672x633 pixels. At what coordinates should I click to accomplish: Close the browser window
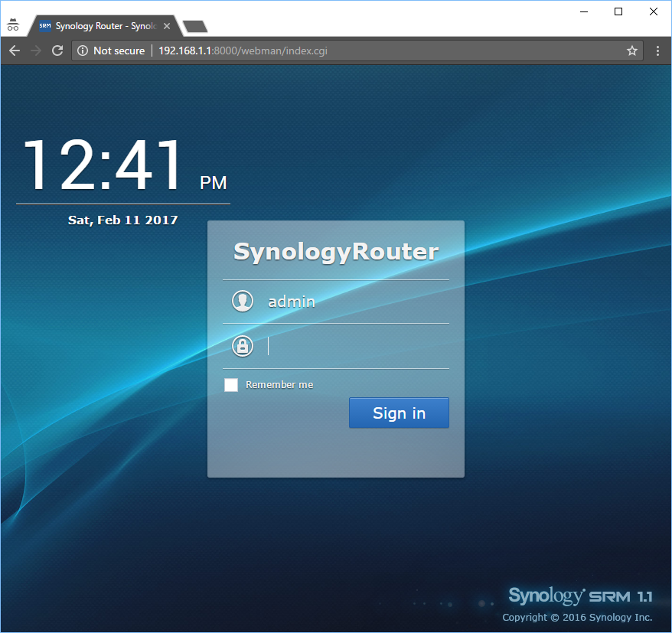[654, 11]
